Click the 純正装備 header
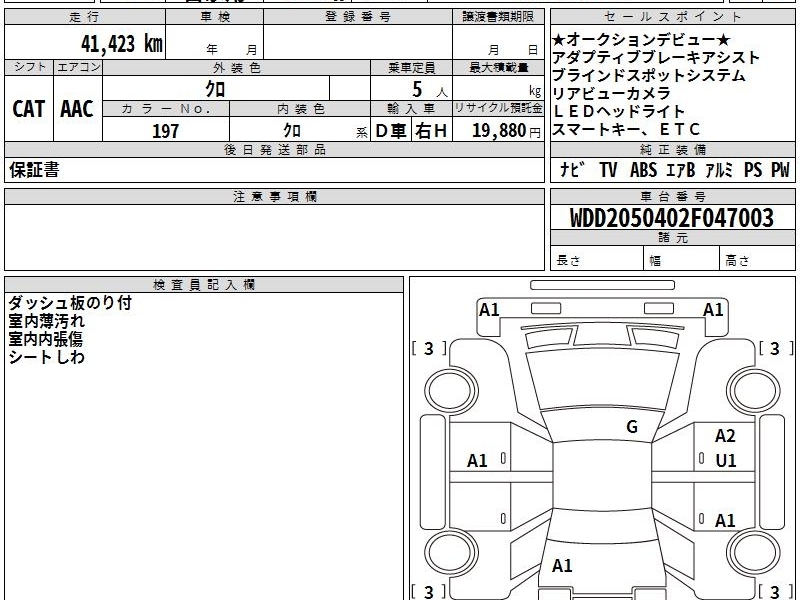 [672, 149]
